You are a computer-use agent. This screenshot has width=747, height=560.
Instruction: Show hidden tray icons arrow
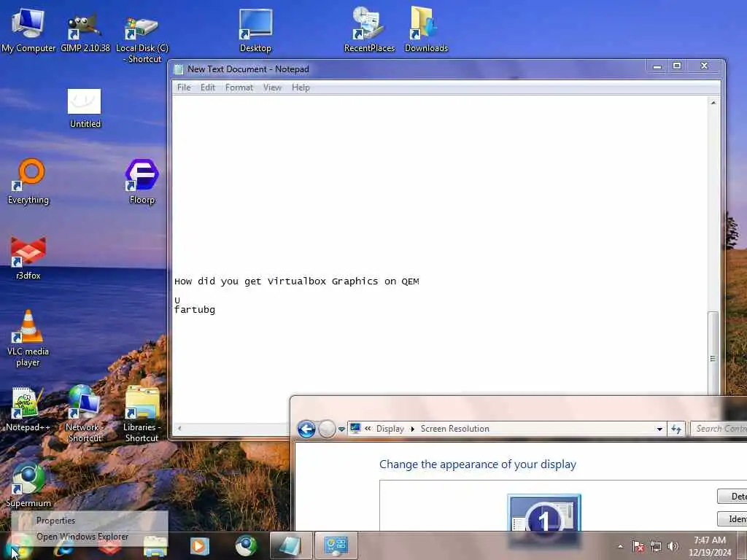620,546
